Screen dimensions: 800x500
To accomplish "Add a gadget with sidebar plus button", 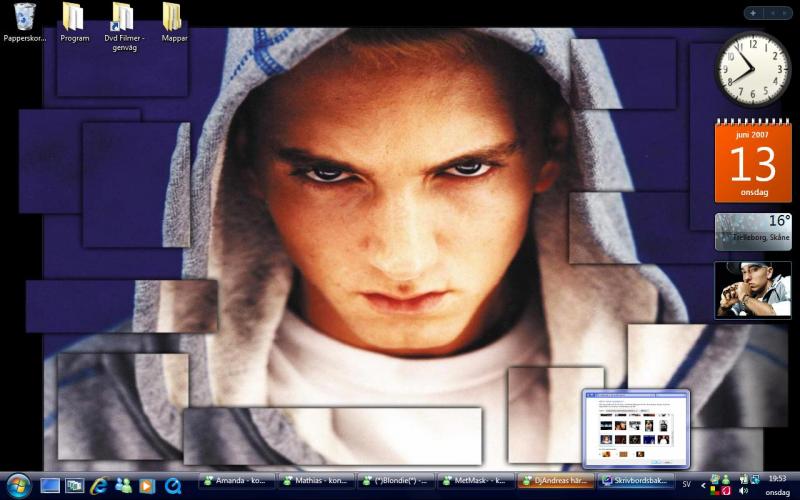I will click(753, 13).
